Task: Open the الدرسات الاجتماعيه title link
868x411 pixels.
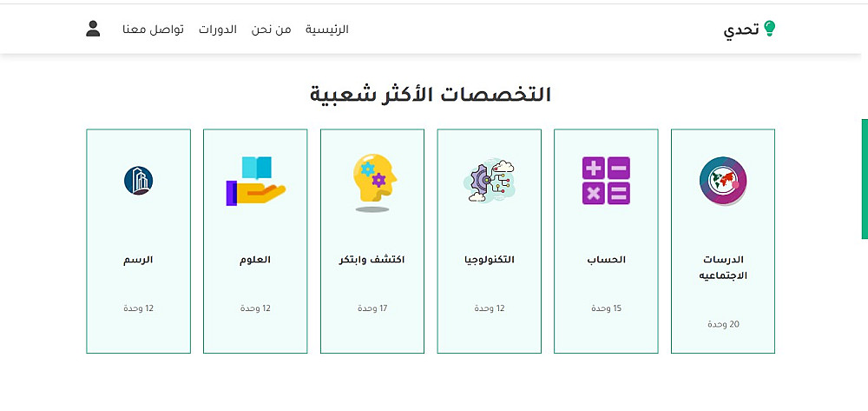Action: 723,268
